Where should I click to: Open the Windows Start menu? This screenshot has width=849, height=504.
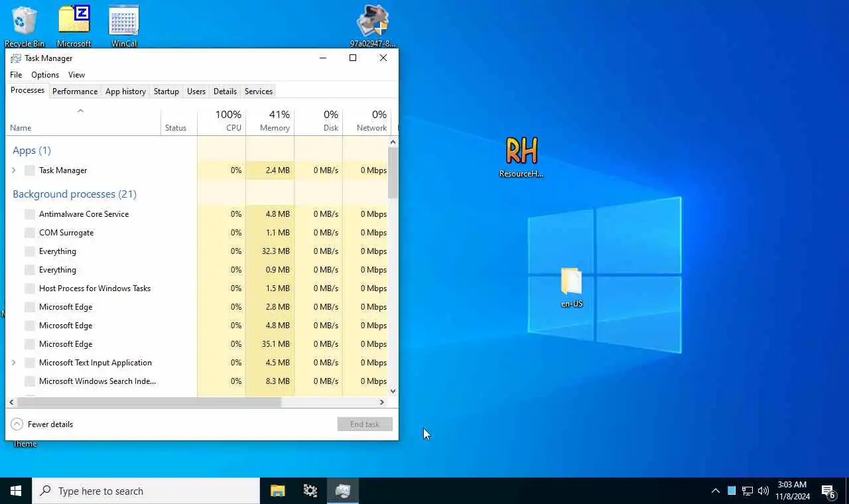16,491
